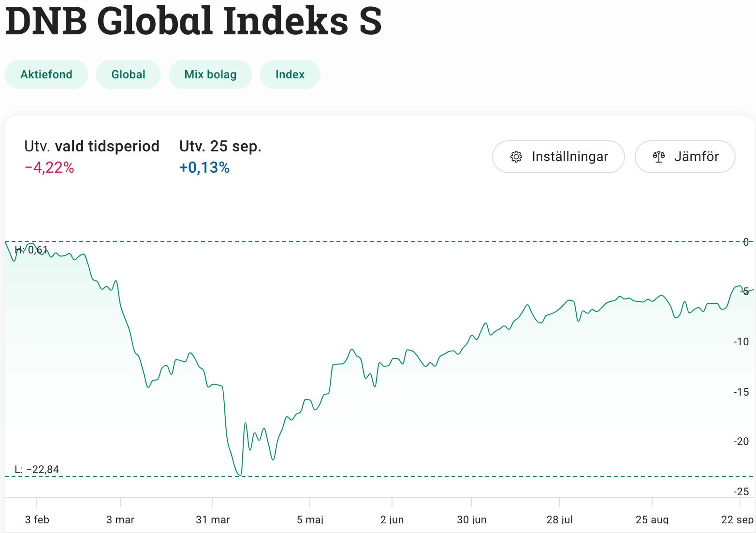756x533 pixels.
Task: Click the Inställningar button
Action: (x=558, y=157)
